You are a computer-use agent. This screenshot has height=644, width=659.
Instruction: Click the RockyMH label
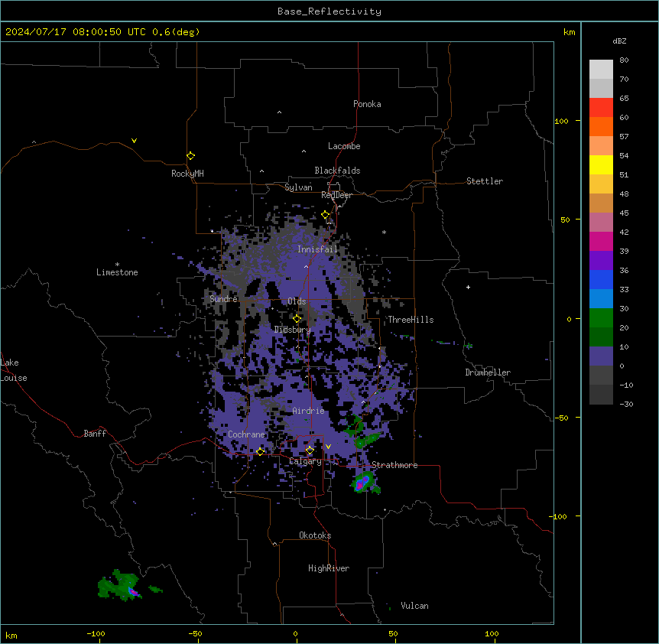pyautogui.click(x=187, y=174)
